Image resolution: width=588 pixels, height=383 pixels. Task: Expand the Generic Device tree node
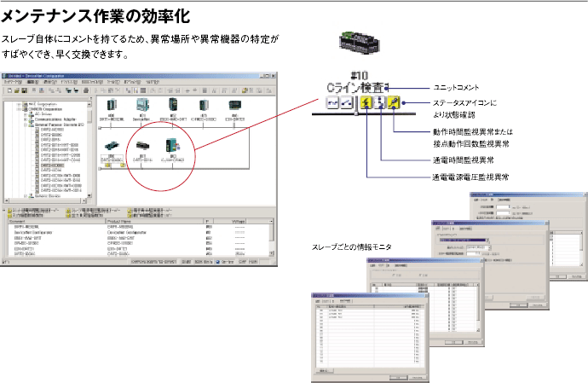tap(26, 196)
